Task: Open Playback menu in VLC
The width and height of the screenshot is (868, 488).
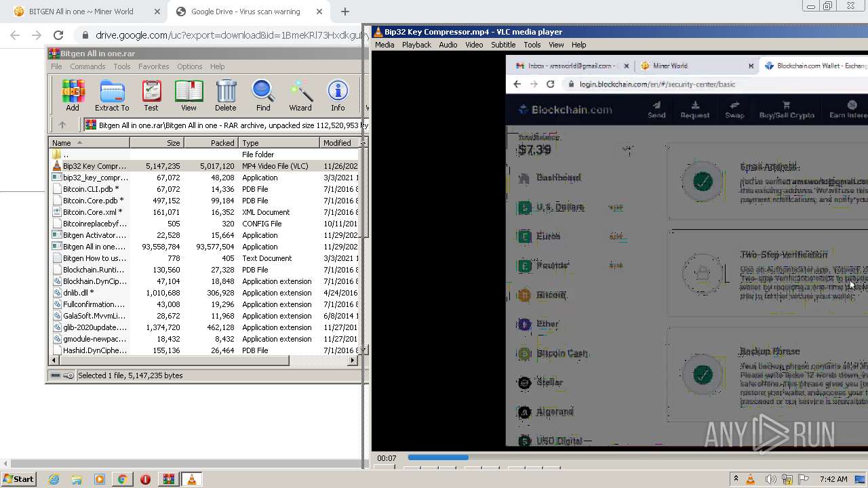Action: (416, 45)
